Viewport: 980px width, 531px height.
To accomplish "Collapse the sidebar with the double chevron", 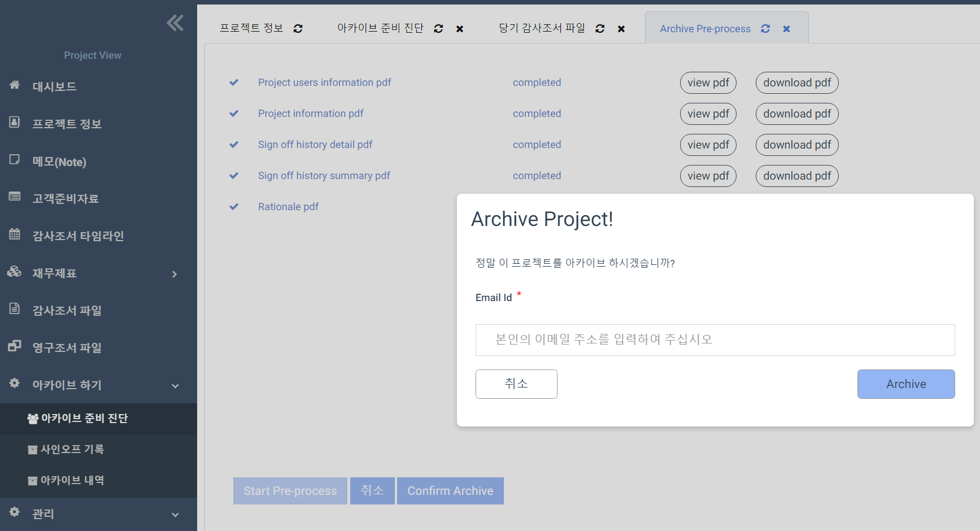I will coord(175,23).
